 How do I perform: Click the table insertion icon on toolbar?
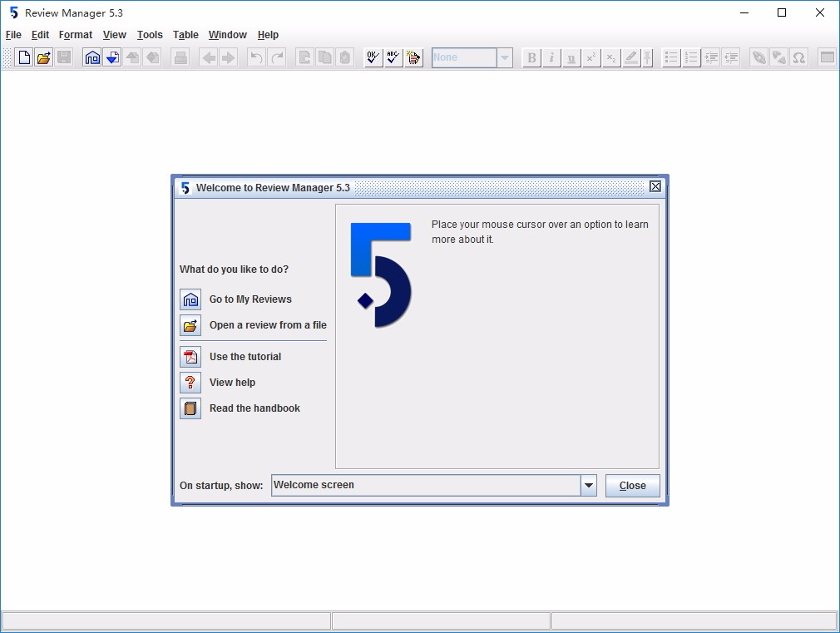pyautogui.click(x=828, y=57)
